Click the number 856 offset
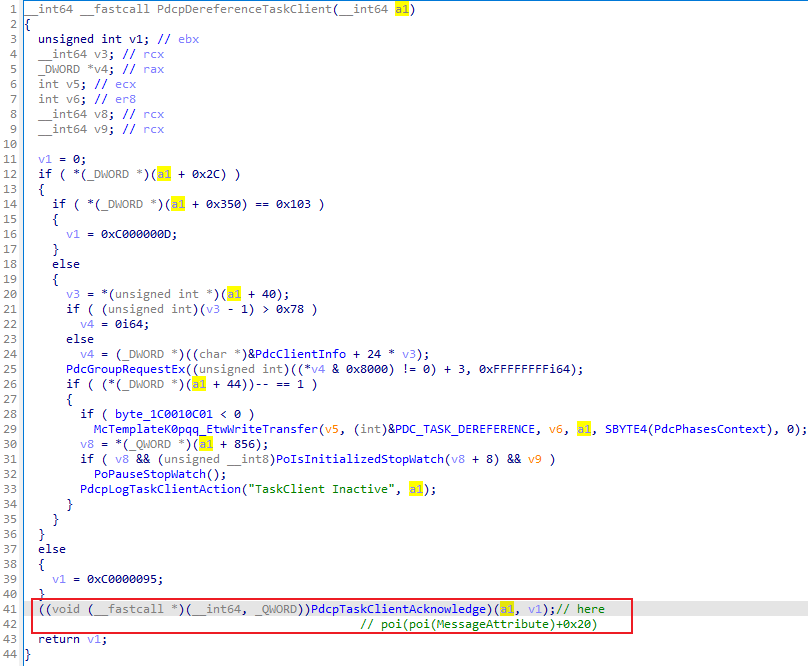Viewport: 808px width, 666px height. click(x=244, y=444)
